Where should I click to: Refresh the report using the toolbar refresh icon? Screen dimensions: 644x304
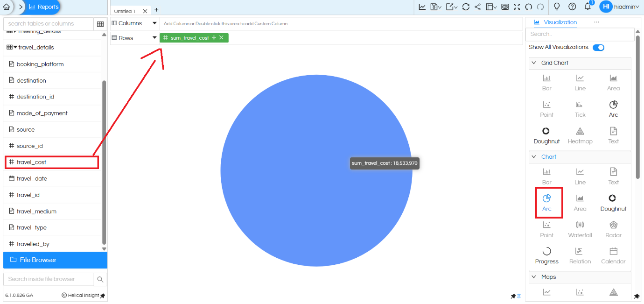tap(466, 7)
